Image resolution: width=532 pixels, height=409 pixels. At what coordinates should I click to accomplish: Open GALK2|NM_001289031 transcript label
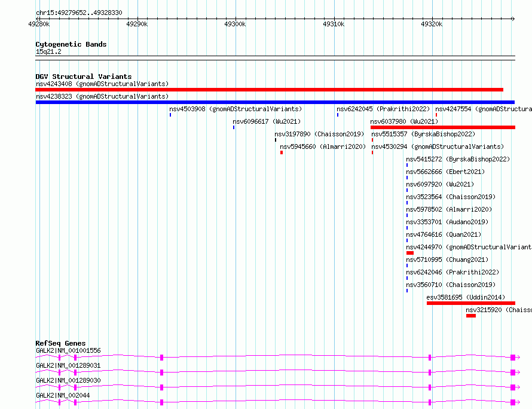pos(68,365)
